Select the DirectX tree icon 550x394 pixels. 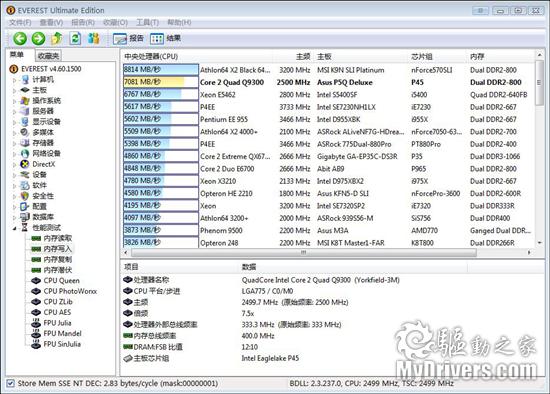[25, 164]
